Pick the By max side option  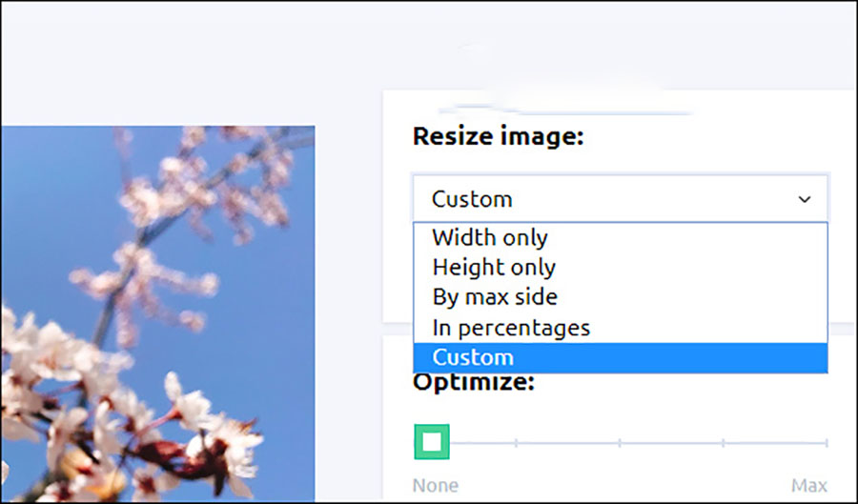pyautogui.click(x=495, y=297)
